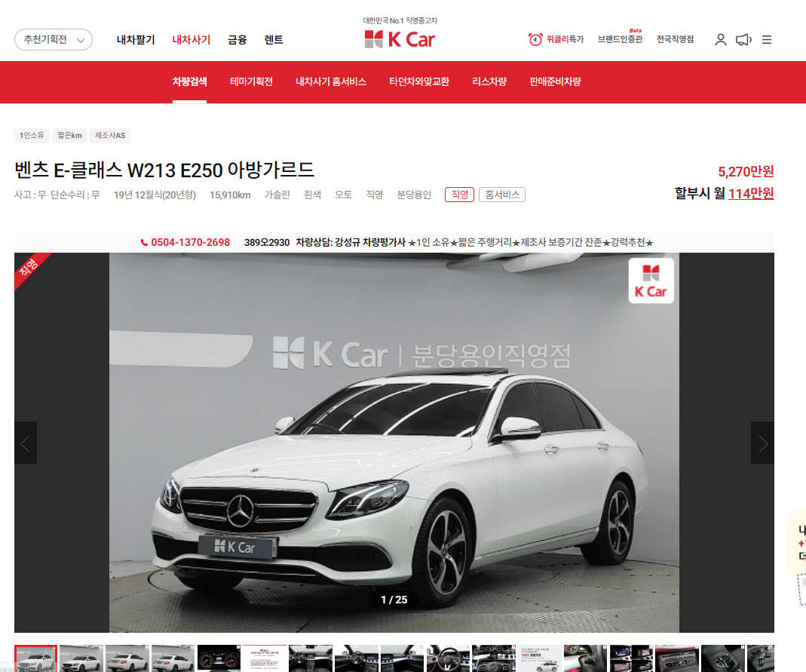Open the 금융 menu

pos(237,39)
